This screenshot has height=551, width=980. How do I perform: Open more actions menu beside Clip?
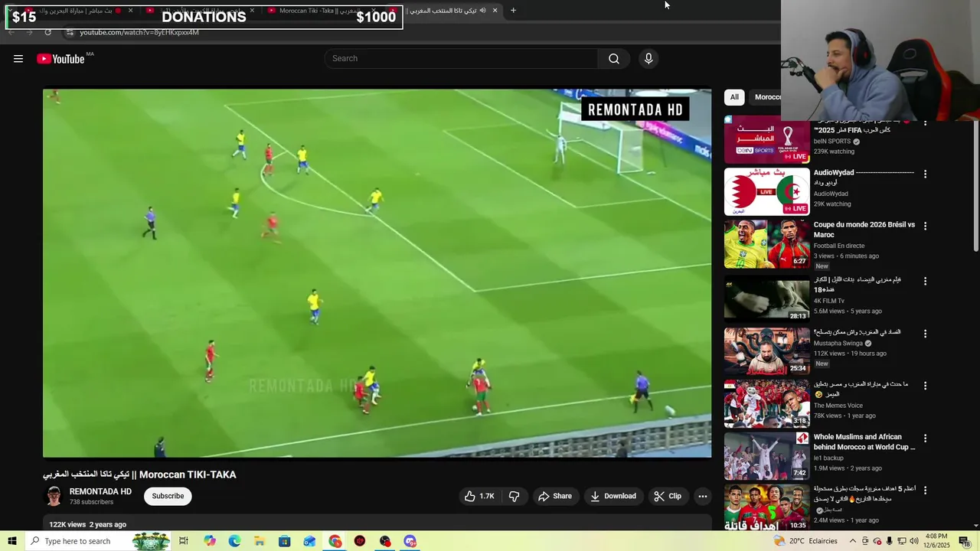[703, 496]
